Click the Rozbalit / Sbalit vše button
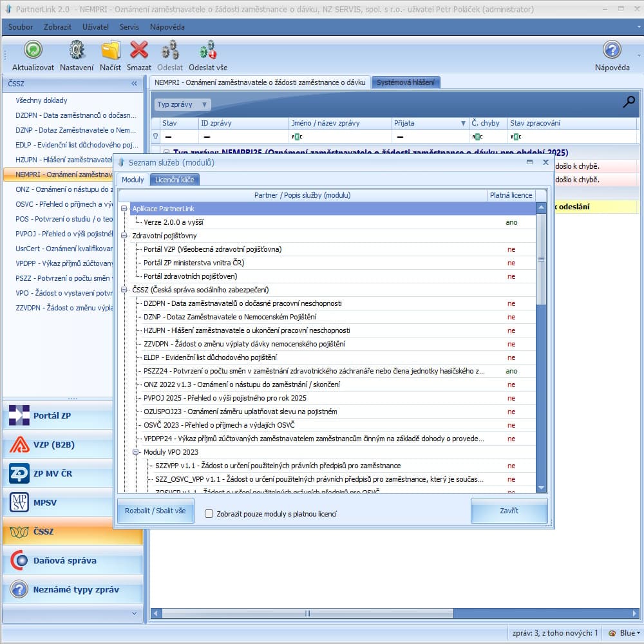Viewport: 644px width, 644px height. pos(155,511)
